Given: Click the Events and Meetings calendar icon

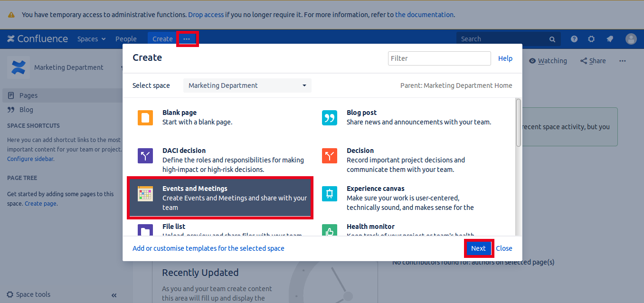Looking at the screenshot, I should [145, 194].
